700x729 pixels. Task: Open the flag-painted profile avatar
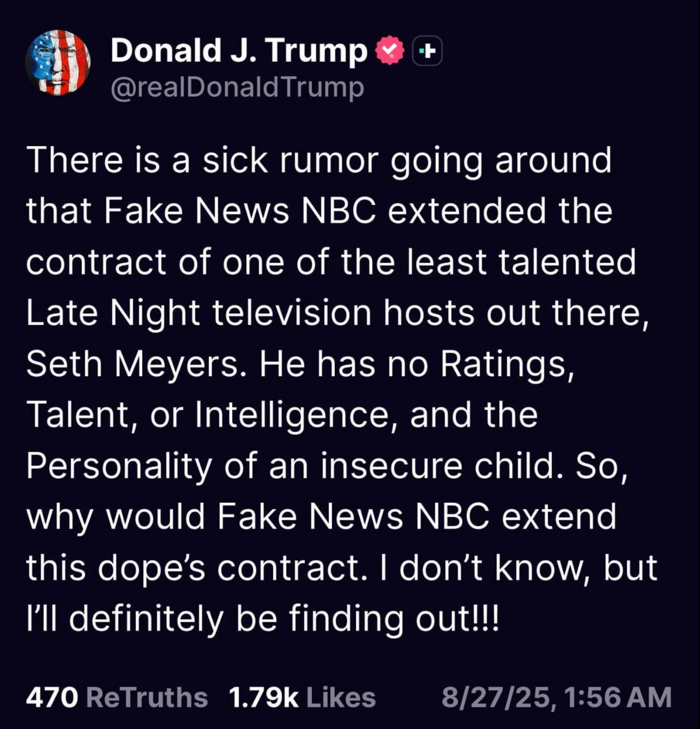click(58, 62)
